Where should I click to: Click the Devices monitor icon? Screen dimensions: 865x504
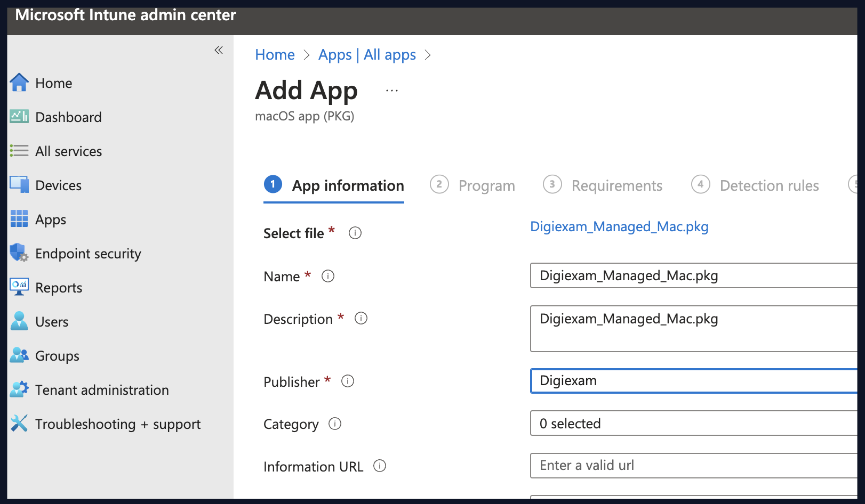pyautogui.click(x=19, y=184)
